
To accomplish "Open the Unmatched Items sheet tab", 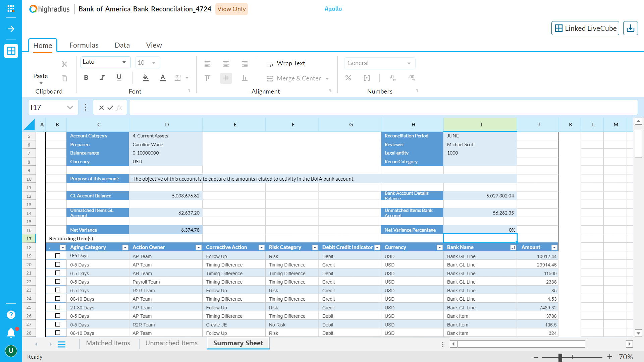I will (x=171, y=343).
